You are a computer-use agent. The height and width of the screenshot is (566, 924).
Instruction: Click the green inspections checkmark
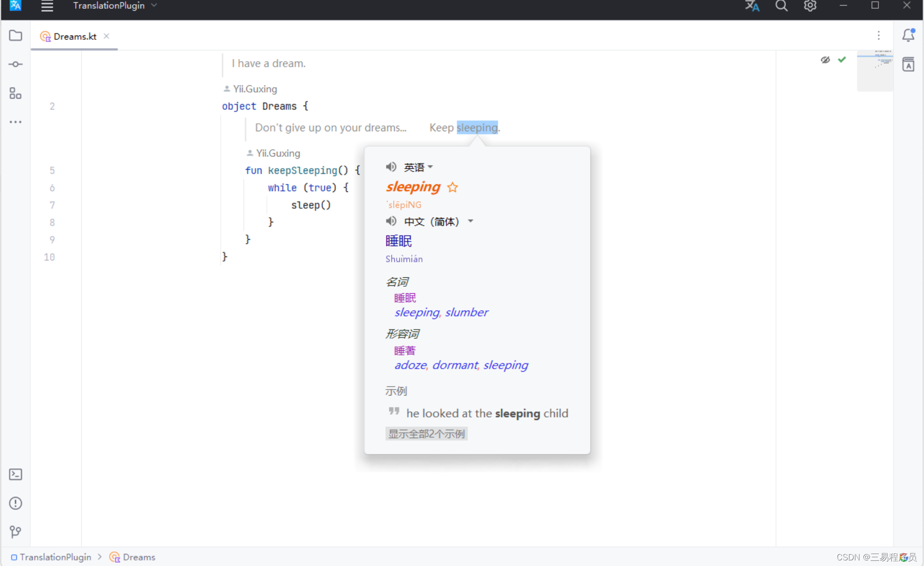(x=842, y=60)
